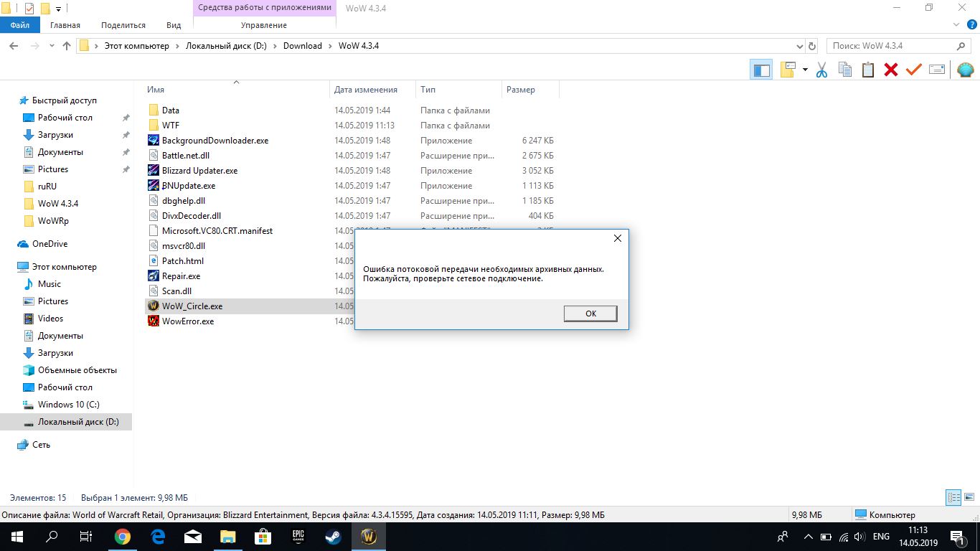Screen dimensions: 980x551
Task: Click the teal shell icon in toolbar
Action: [x=965, y=70]
